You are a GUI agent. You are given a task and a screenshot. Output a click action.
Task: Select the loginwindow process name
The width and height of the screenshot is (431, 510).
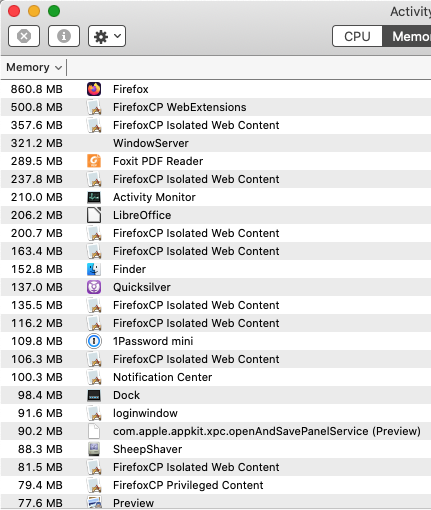(x=145, y=413)
